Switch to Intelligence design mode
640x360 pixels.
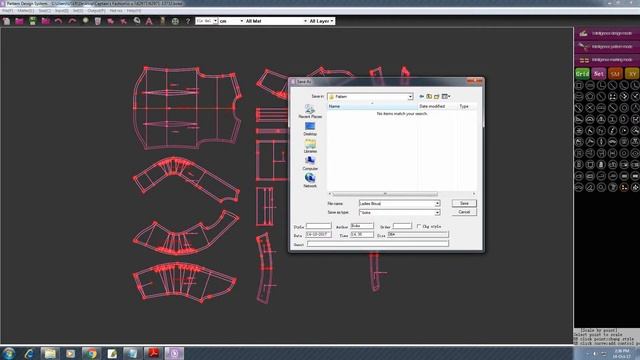tap(607, 33)
